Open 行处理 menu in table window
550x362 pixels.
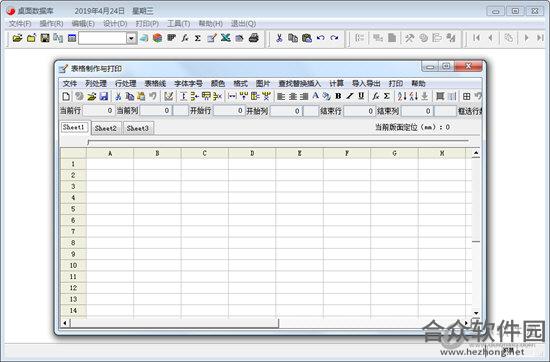(126, 83)
